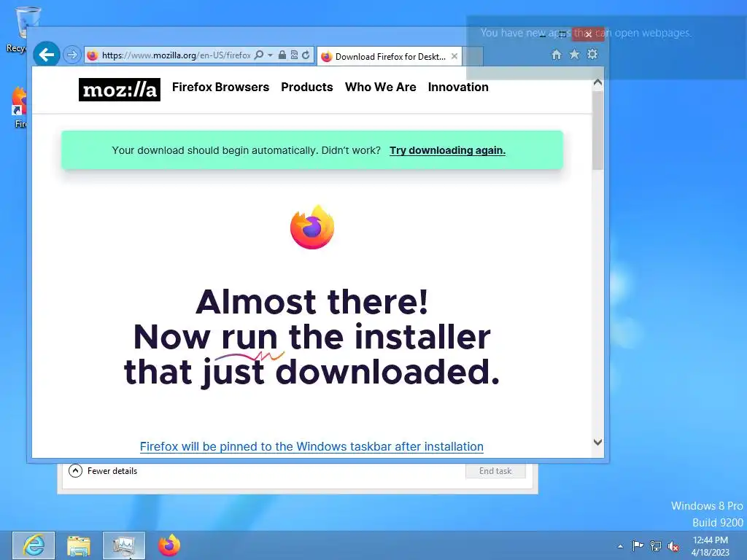Click the muted volume tray icon
This screenshot has height=560, width=747.
[673, 545]
